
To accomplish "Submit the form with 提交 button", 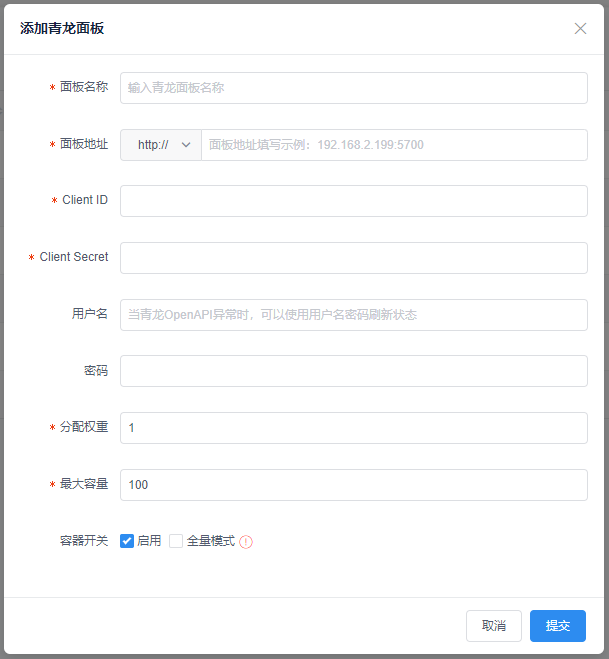I will click(x=558, y=626).
